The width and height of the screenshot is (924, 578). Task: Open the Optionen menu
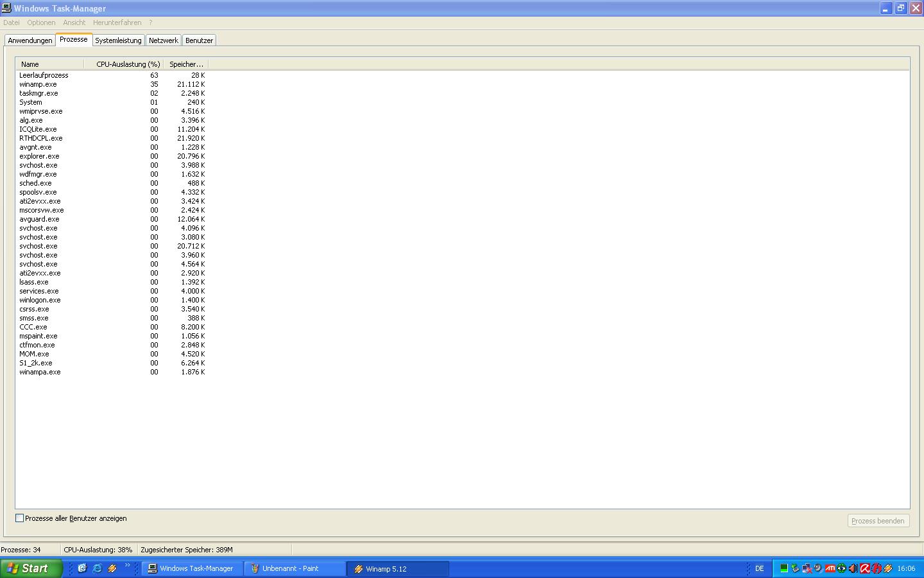41,22
